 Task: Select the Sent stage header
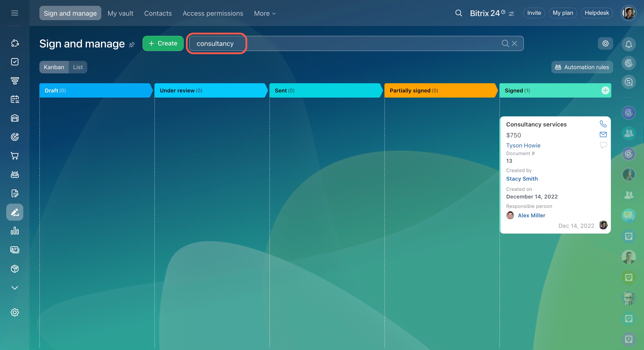click(x=326, y=90)
